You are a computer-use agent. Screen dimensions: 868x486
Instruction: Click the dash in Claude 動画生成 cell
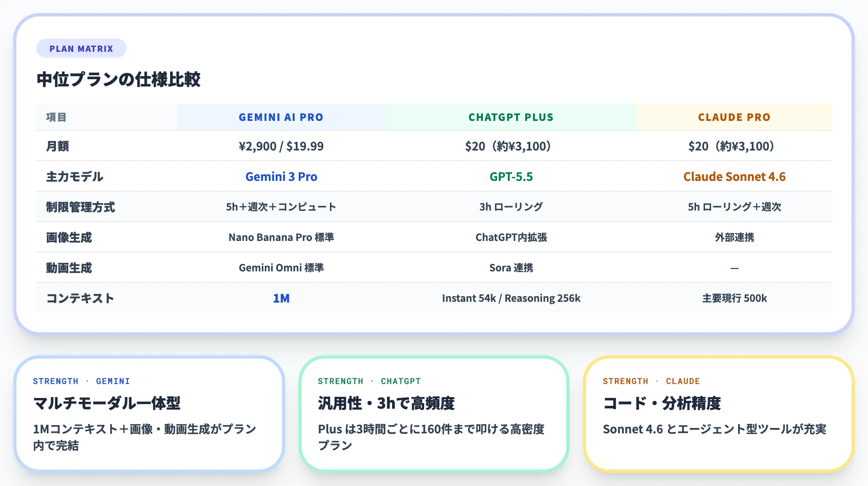734,268
